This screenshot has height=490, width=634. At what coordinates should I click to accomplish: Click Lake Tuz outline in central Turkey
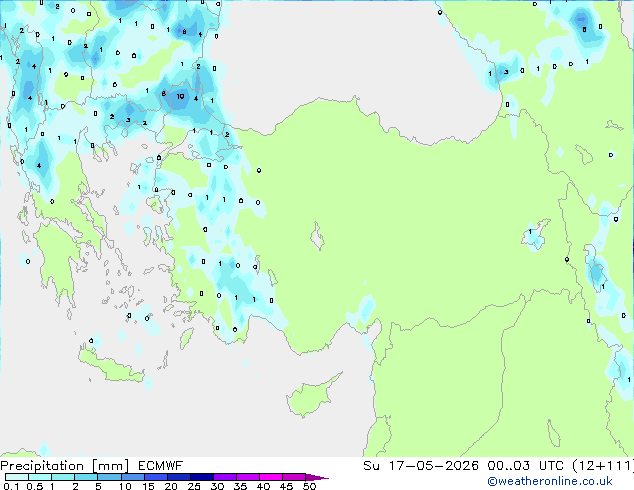[317, 237]
